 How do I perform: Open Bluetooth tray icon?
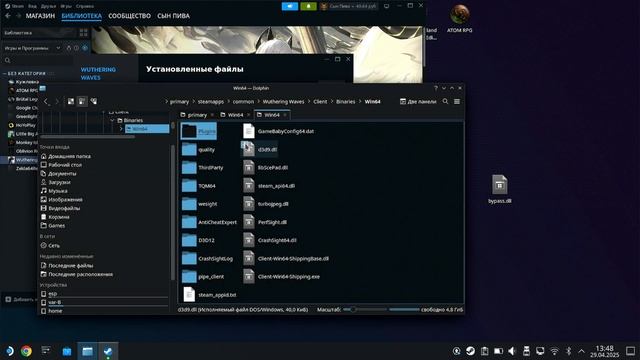pos(568,351)
